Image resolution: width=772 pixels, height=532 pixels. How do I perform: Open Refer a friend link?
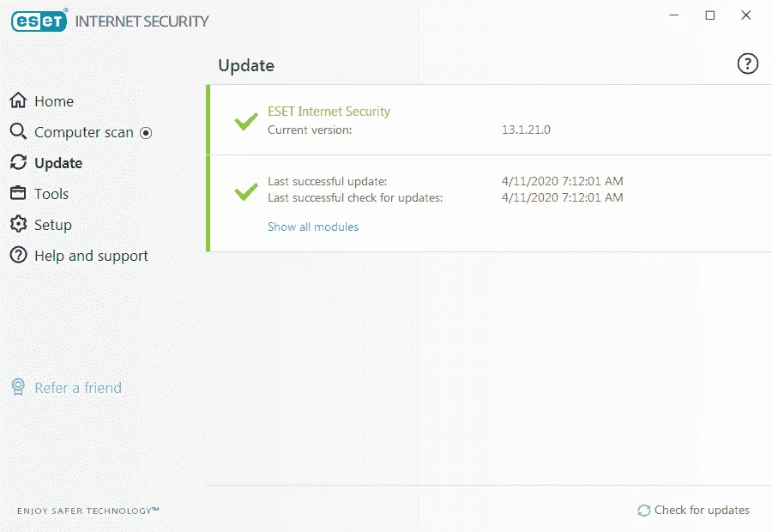tap(78, 388)
